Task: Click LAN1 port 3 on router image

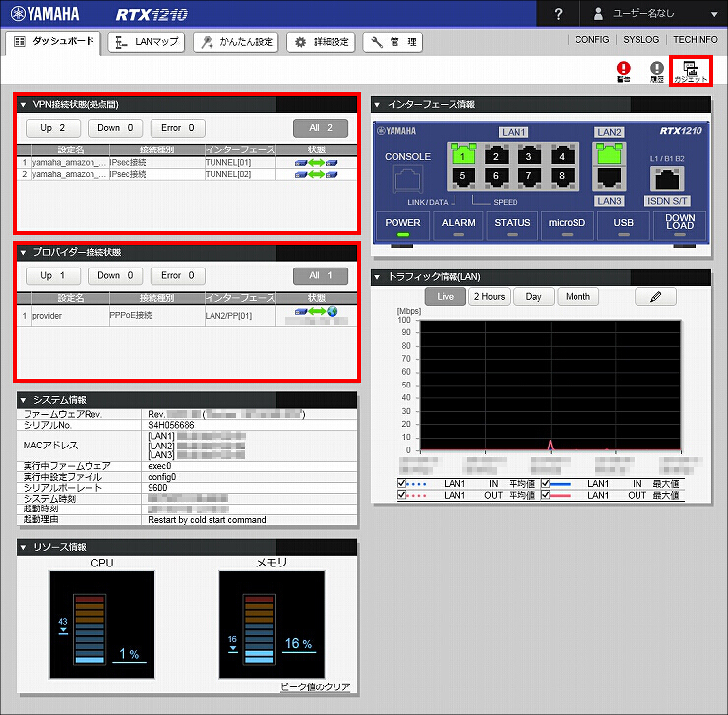Action: tap(529, 154)
